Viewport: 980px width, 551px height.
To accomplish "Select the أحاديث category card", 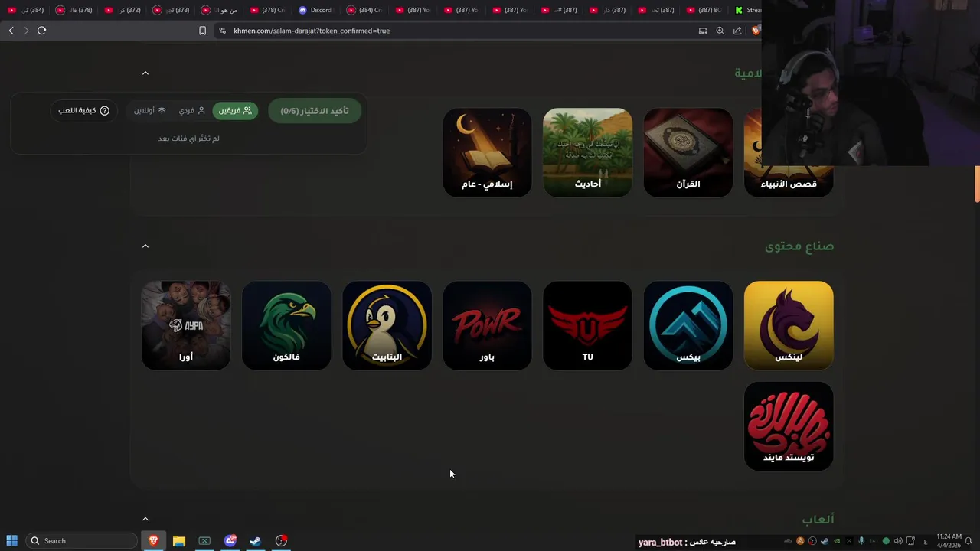I will pos(587,152).
